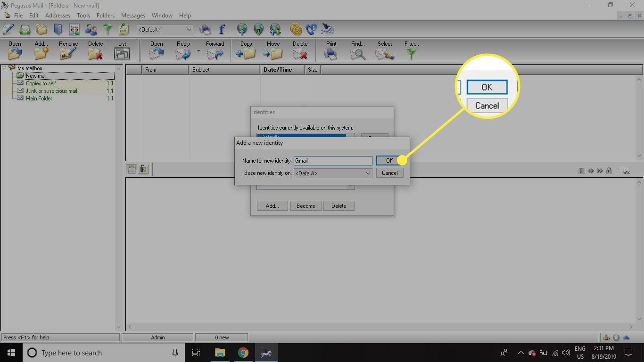Click the blue letter f font icon
Screen dimensions: 644x362
(x=222, y=30)
